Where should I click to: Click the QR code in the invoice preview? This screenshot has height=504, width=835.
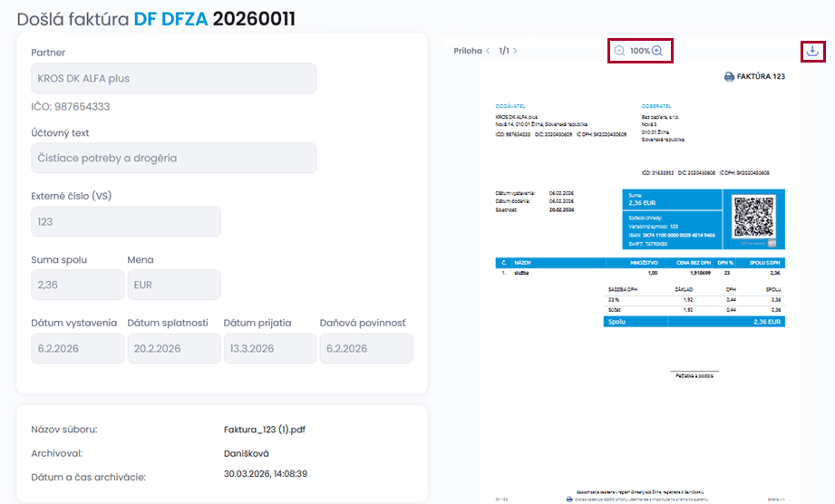pos(753,218)
